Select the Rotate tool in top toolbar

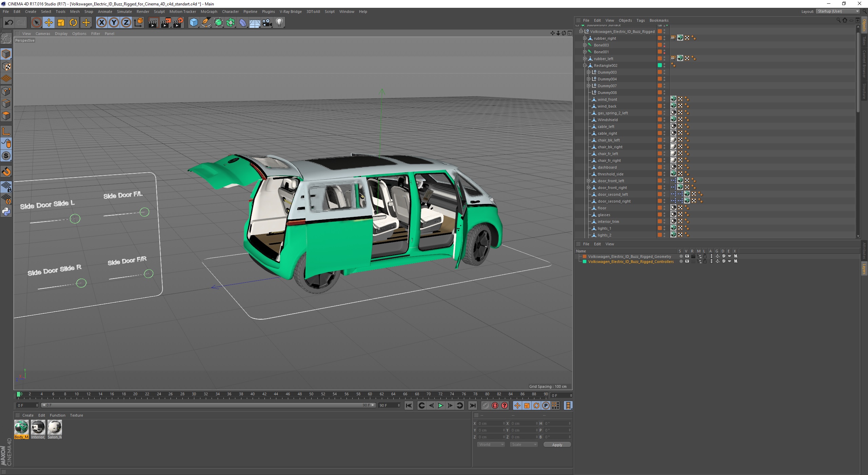pos(73,23)
